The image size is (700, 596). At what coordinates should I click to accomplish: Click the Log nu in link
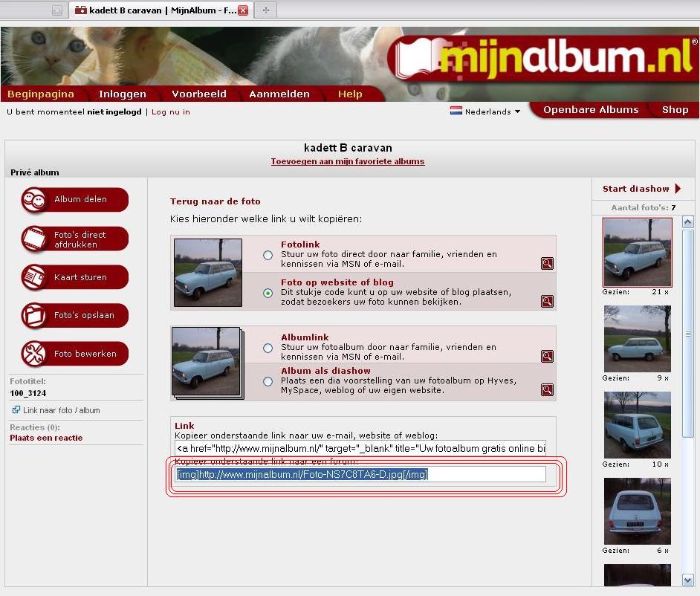[x=171, y=112]
